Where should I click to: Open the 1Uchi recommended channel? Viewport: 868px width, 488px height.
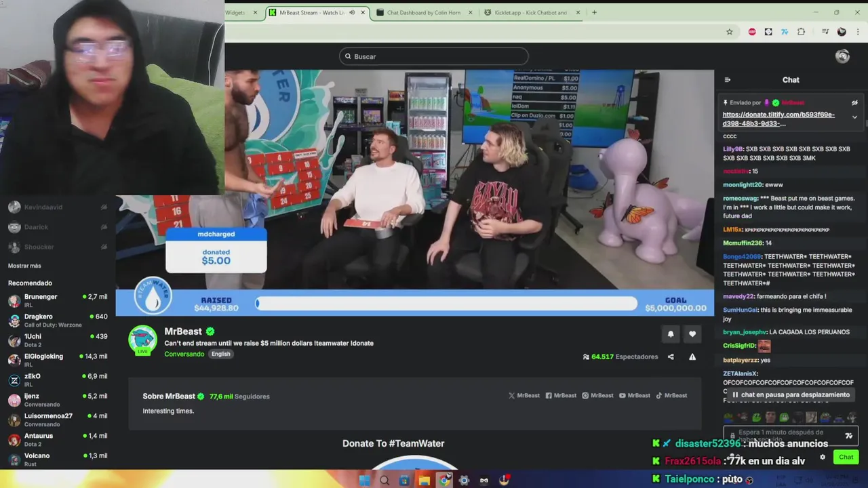58,340
